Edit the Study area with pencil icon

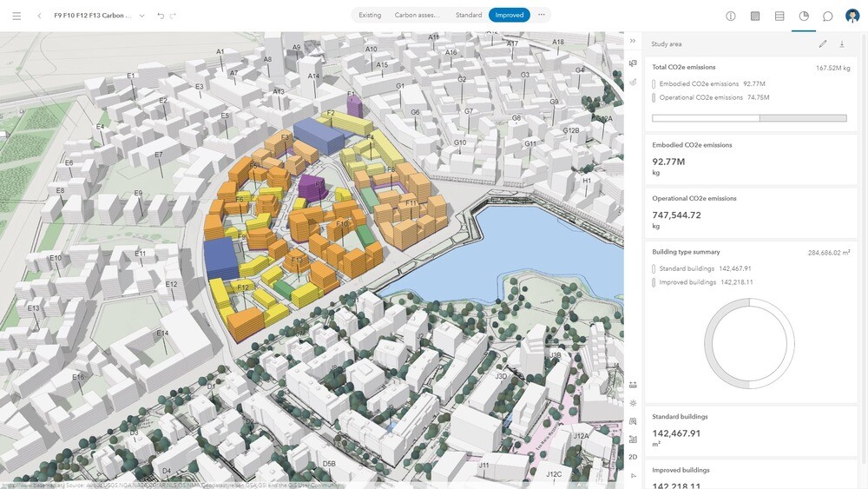(x=823, y=43)
